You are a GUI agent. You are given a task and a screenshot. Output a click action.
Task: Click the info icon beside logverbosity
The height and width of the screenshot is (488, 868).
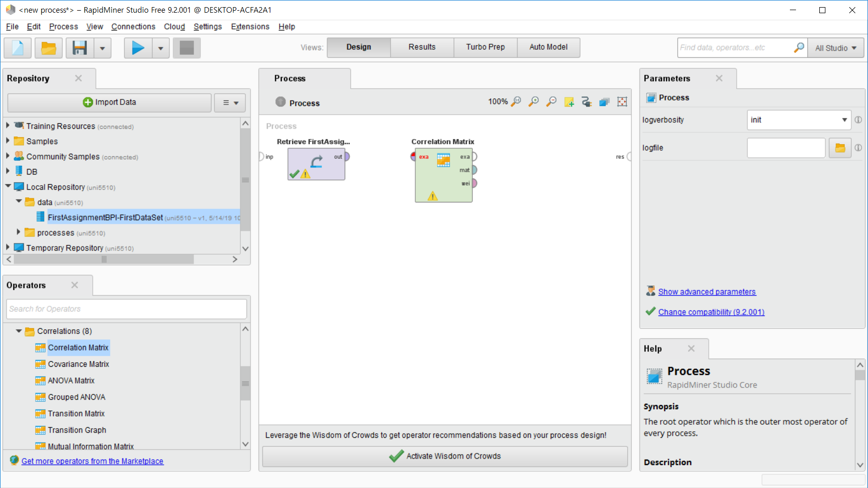tap(858, 120)
